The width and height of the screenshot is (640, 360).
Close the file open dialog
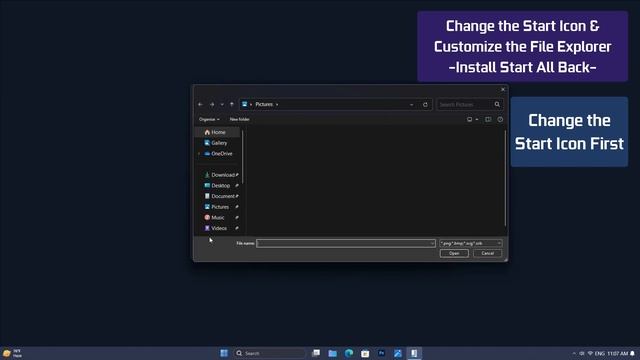(503, 89)
